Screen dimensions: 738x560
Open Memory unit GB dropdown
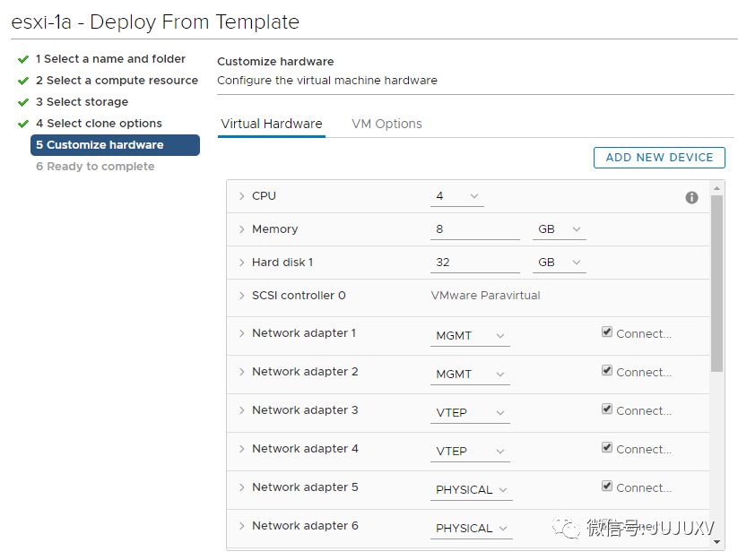(560, 229)
